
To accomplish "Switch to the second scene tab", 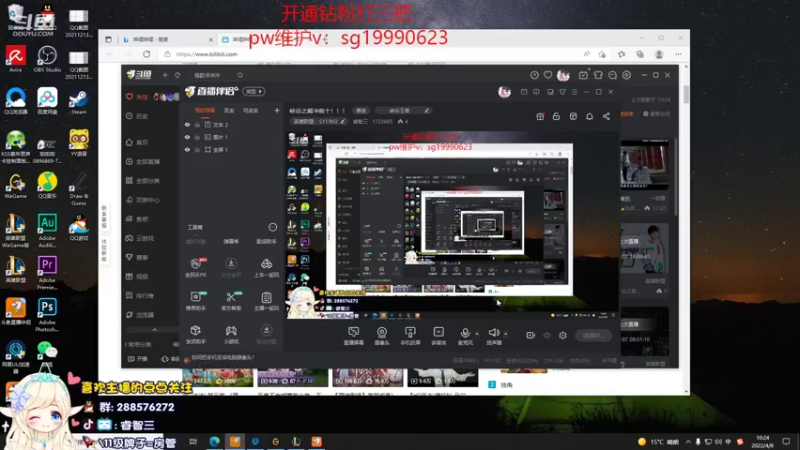I will click(x=229, y=110).
